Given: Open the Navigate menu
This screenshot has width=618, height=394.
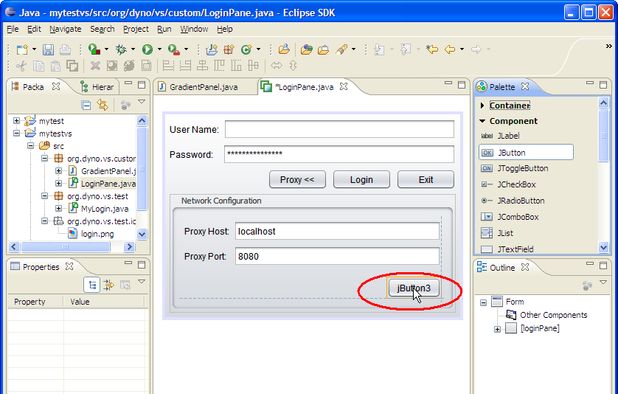Looking at the screenshot, I should 65,29.
